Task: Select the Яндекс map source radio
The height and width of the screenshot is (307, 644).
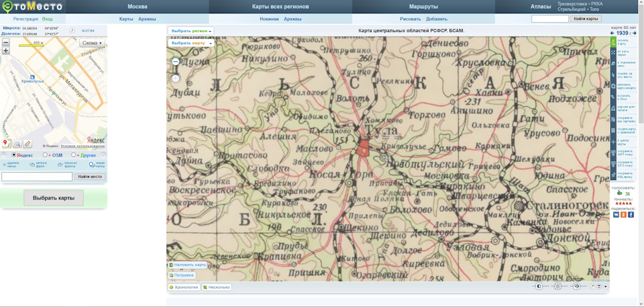Action: click(14, 155)
